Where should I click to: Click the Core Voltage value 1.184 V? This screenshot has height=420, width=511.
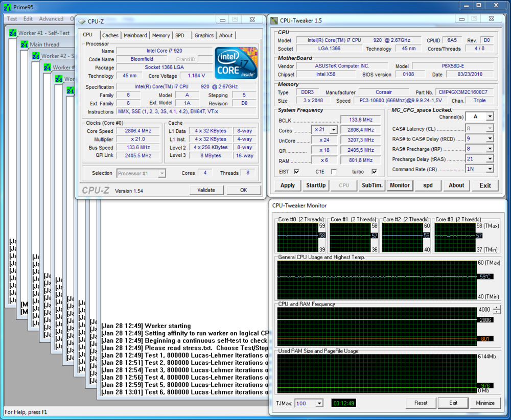tap(197, 76)
